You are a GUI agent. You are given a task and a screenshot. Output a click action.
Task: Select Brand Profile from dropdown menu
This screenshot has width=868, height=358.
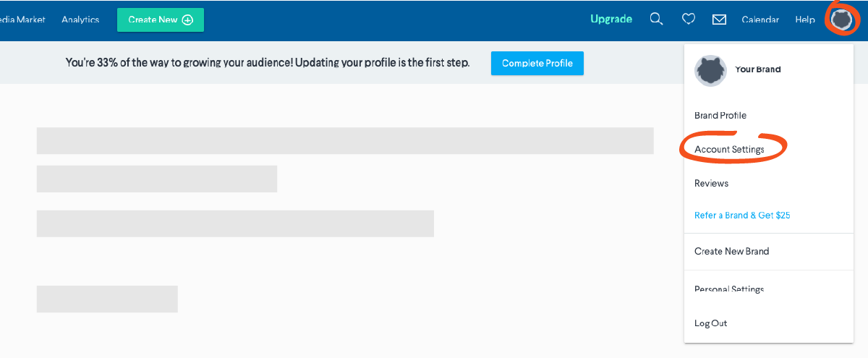720,116
